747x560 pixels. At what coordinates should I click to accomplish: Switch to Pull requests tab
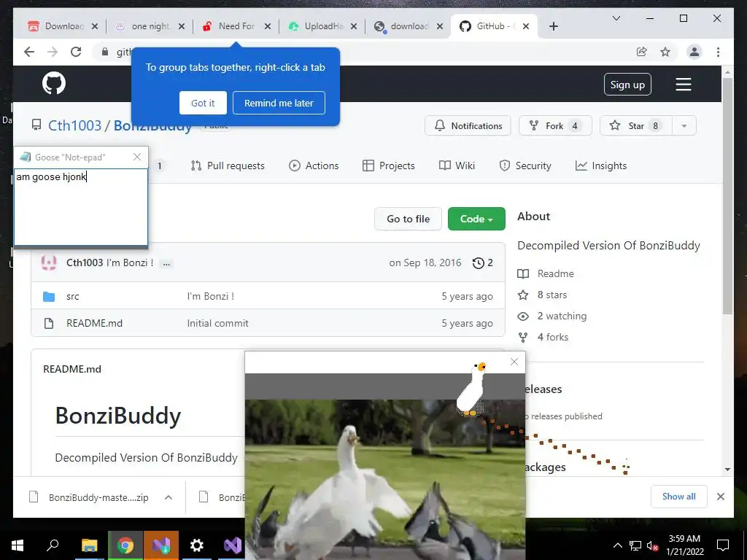click(x=228, y=166)
